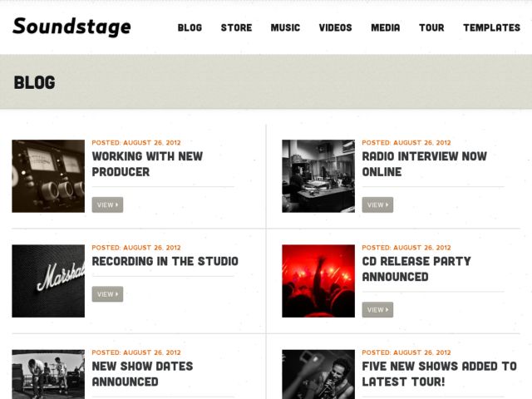Click the Working With New Producer title

(148, 165)
